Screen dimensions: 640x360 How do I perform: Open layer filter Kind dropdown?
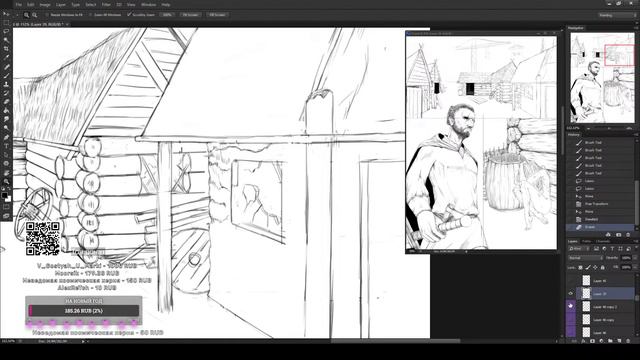pos(579,249)
